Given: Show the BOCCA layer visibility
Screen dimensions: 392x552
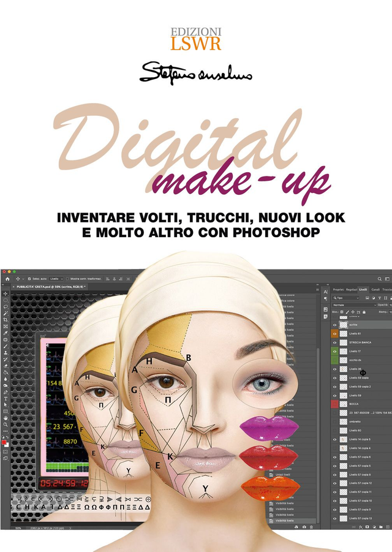Looking at the screenshot, I should (334, 404).
